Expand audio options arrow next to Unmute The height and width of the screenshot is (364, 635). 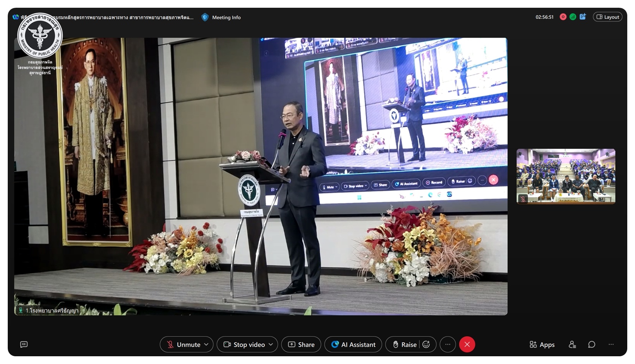(206, 344)
